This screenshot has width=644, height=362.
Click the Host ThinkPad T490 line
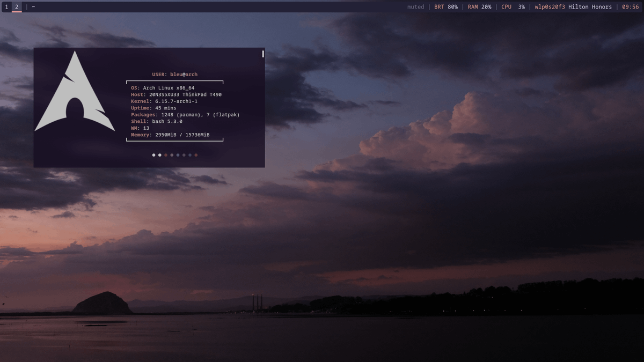click(176, 94)
